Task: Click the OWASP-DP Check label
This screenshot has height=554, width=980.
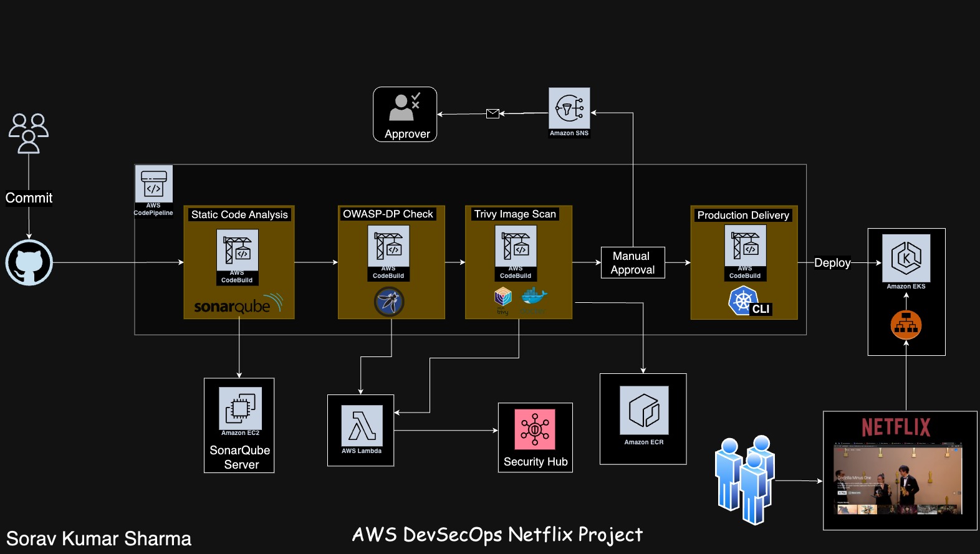Action: [x=388, y=214]
